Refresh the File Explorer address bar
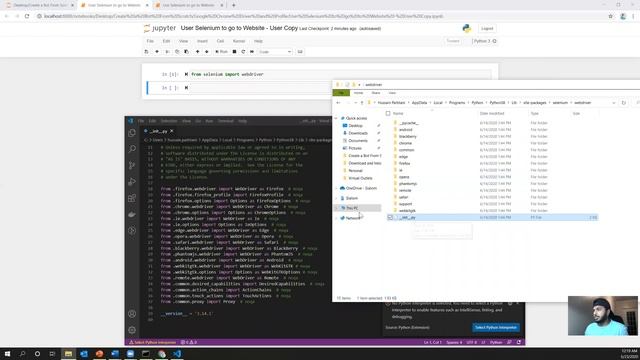This screenshot has height=360, width=640. (623, 103)
